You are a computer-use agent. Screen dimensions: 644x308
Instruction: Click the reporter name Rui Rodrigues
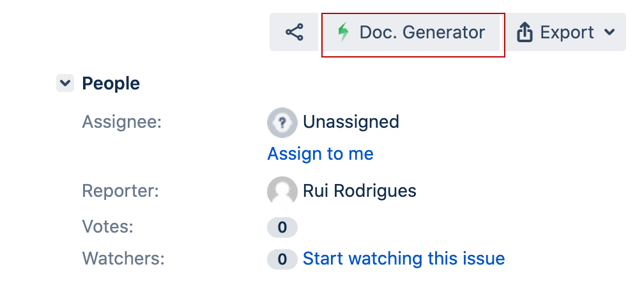pos(359,191)
